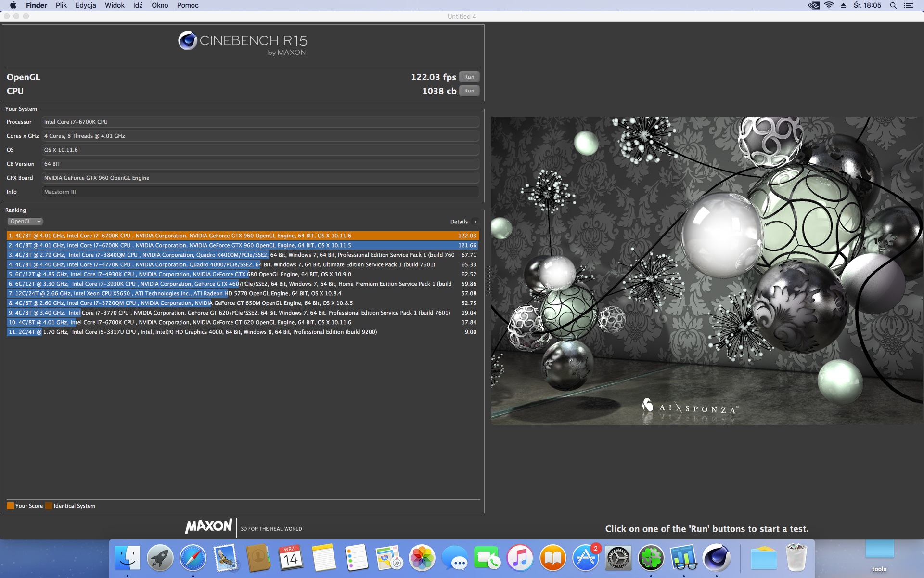Screen dimensions: 924x578
Task: Open iTunes music icon in Dock
Action: tap(520, 559)
